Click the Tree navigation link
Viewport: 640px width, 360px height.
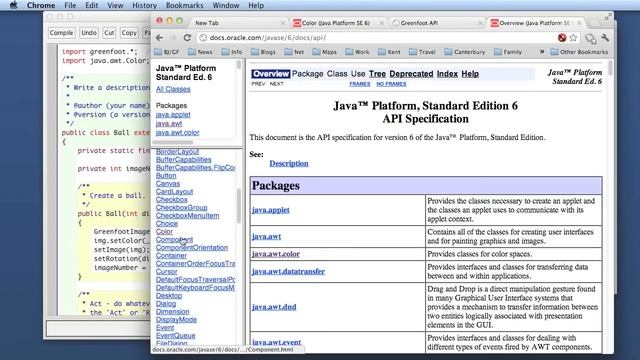[x=377, y=74]
